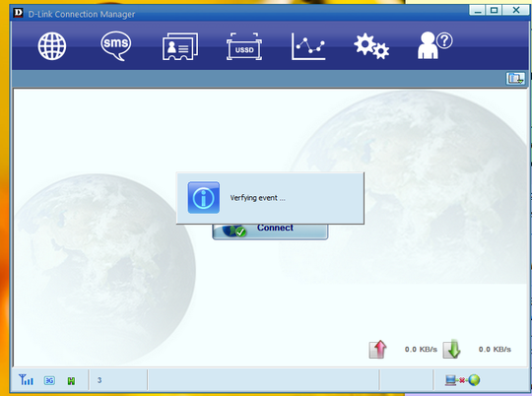Viewport: 532px width, 396px height.
Task: Click the Connect button
Action: pyautogui.click(x=270, y=231)
